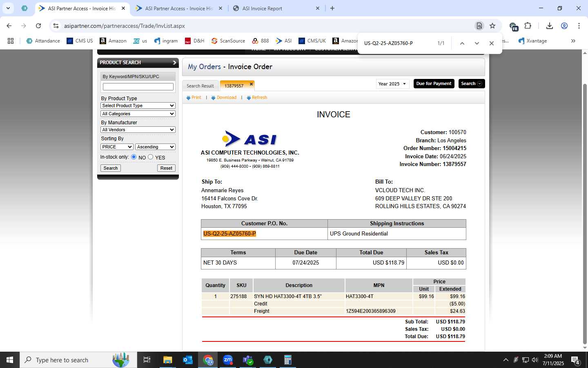Screen dimensions: 588x368
Task: Open Windows Start menu
Action: click(x=10, y=360)
